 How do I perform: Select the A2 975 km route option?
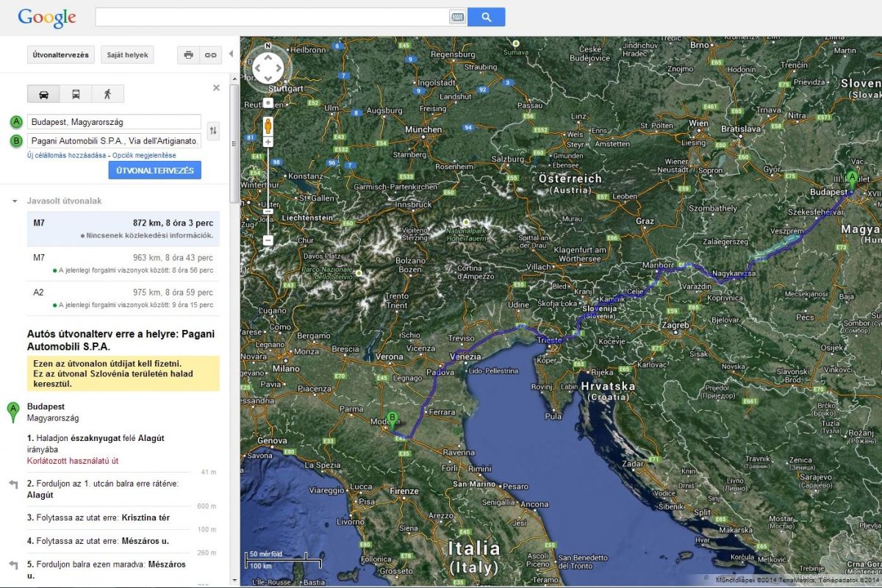123,298
